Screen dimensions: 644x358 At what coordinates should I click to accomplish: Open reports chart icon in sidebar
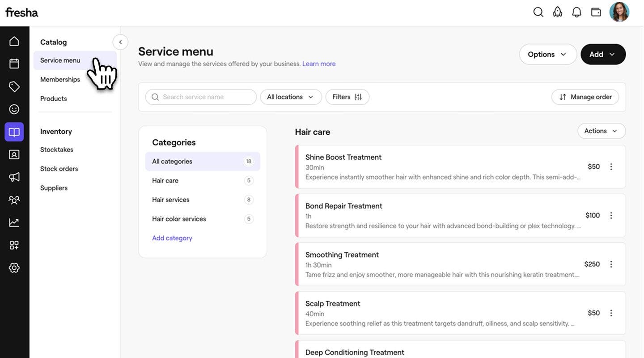click(14, 222)
